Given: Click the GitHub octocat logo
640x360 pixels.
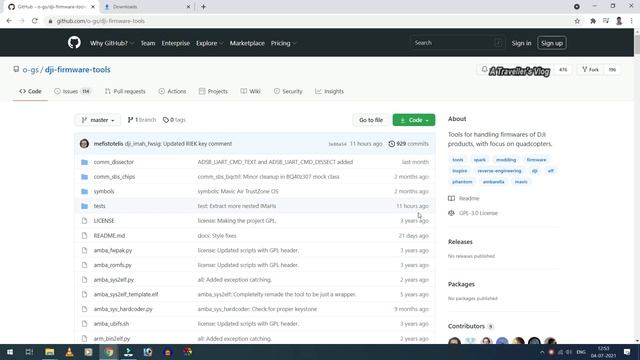Looking at the screenshot, I should coord(74,42).
